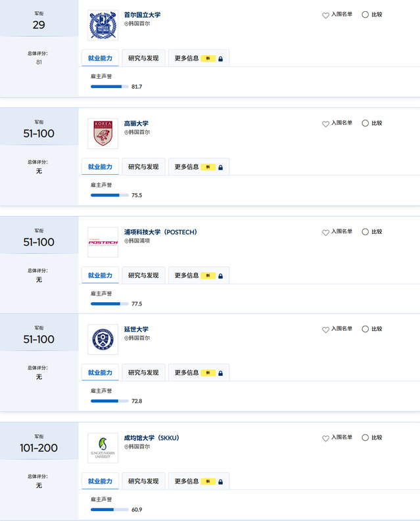Open the 成均馆大学 (SKKU) name link

(x=151, y=438)
